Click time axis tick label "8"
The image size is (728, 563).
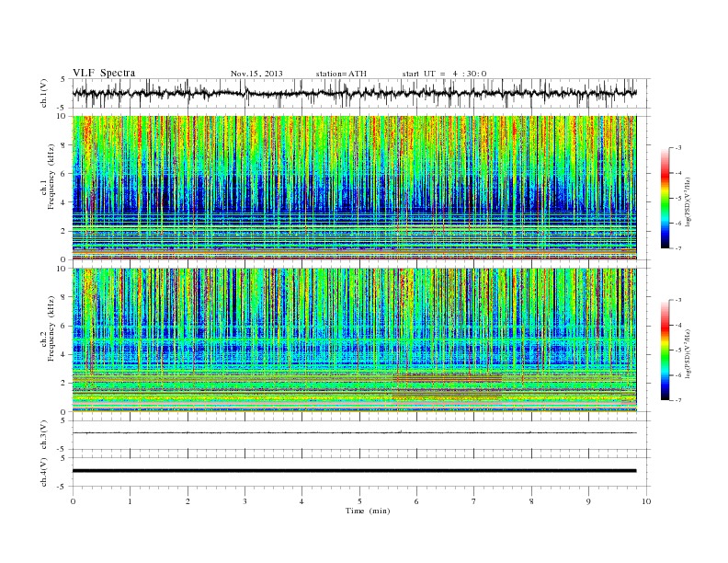click(x=531, y=501)
